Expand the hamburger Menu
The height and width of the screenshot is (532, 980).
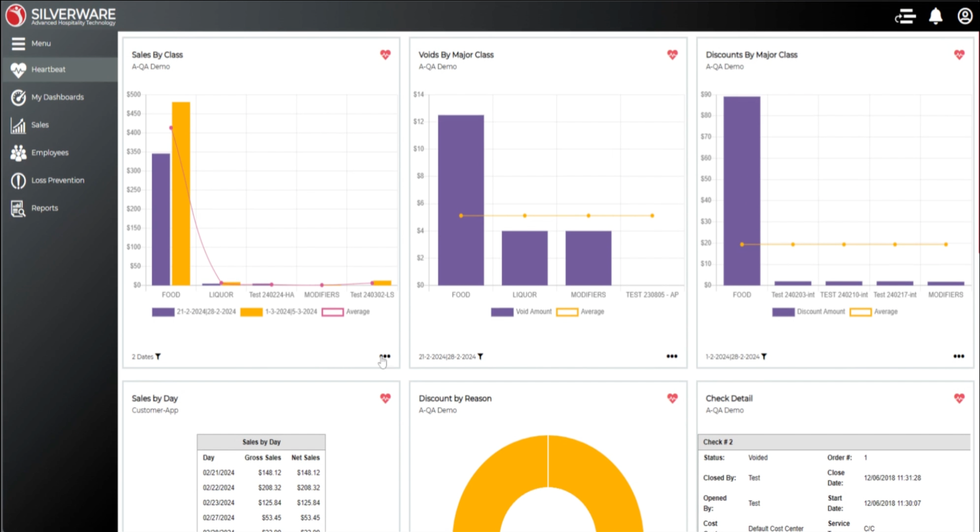tap(18, 44)
